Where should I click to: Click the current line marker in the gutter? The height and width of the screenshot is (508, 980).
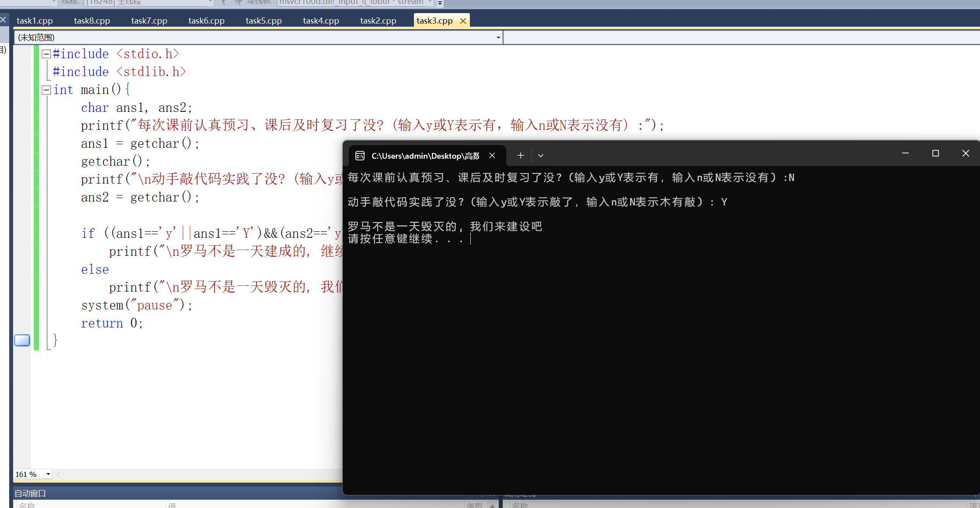(22, 340)
